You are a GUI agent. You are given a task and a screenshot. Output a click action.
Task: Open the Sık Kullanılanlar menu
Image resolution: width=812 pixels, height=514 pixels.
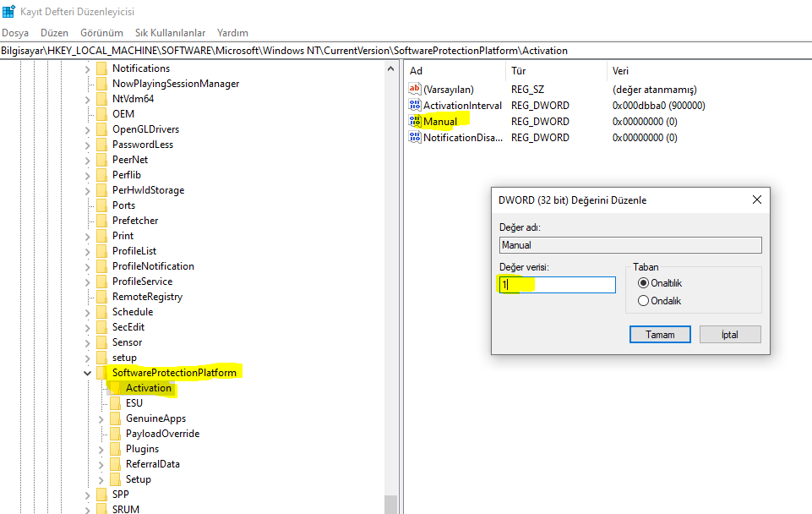(170, 33)
